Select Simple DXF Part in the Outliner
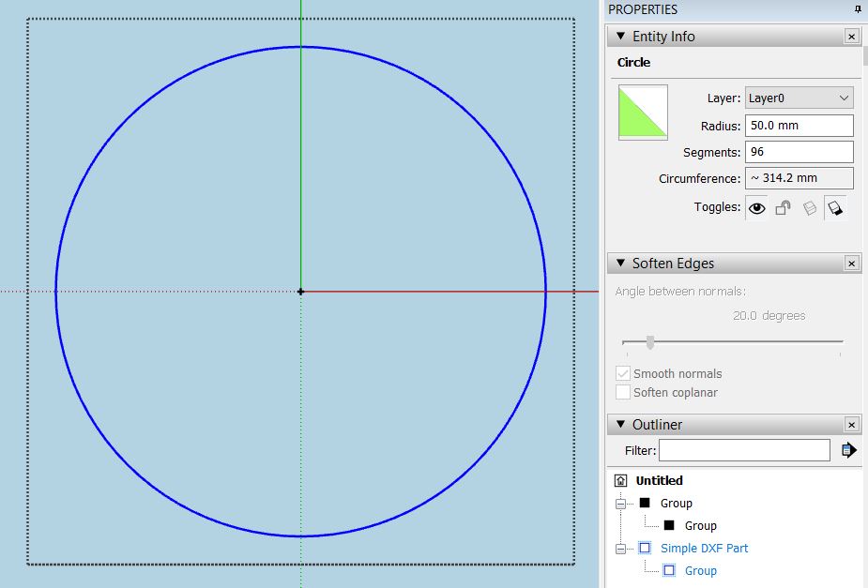The width and height of the screenshot is (868, 588). [x=704, y=549]
